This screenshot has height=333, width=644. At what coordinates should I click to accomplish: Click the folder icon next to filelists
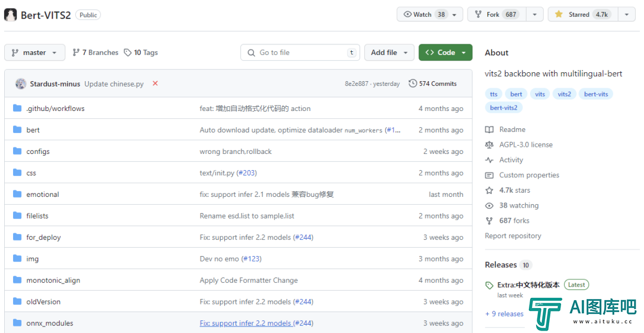17,215
